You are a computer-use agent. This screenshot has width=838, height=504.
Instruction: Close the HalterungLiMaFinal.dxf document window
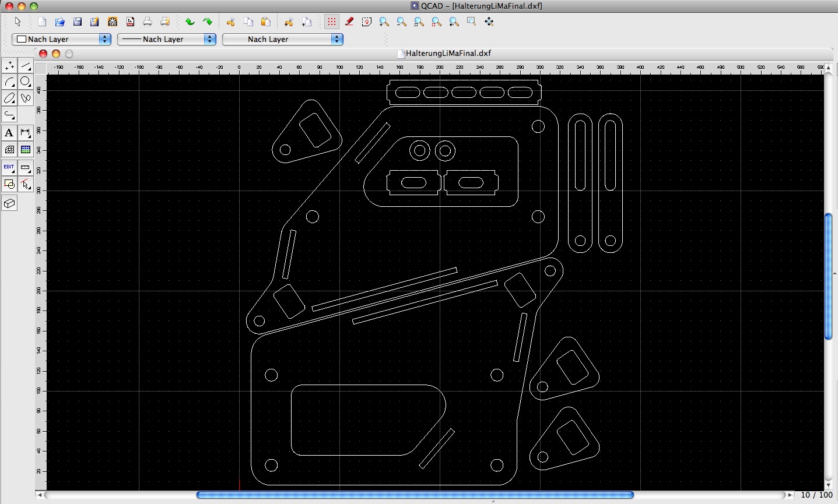(43, 54)
